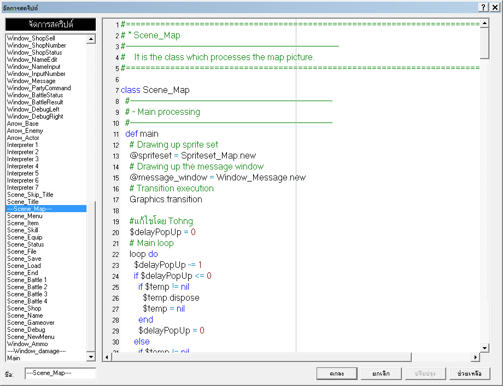Image resolution: width=503 pixels, height=386 pixels.
Task: Click the Cancel button
Action: click(x=381, y=373)
